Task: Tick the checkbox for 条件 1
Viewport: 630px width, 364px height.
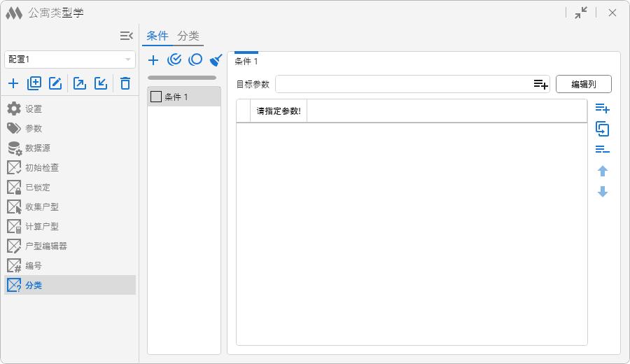Action: coord(156,97)
